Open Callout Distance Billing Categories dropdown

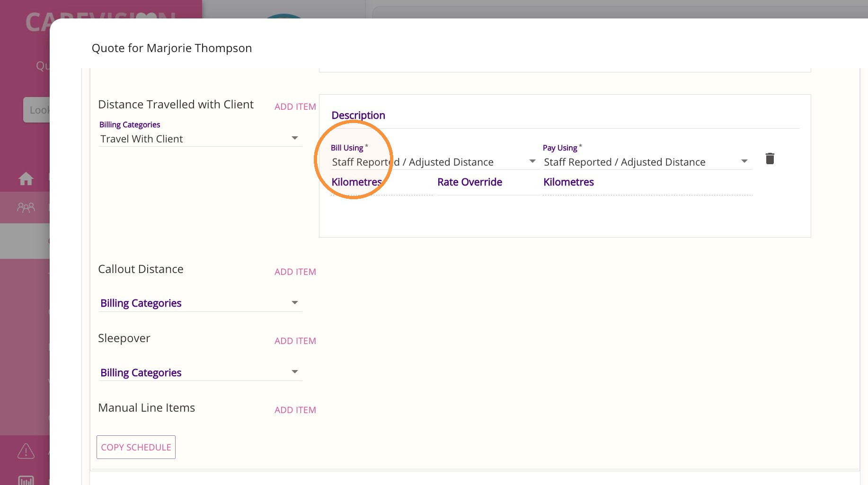pyautogui.click(x=200, y=303)
